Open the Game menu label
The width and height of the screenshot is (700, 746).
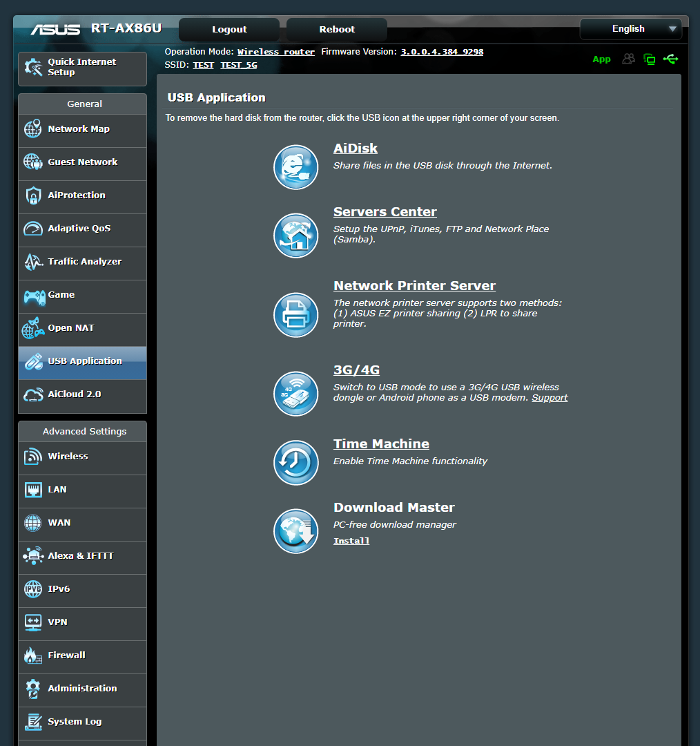61,295
